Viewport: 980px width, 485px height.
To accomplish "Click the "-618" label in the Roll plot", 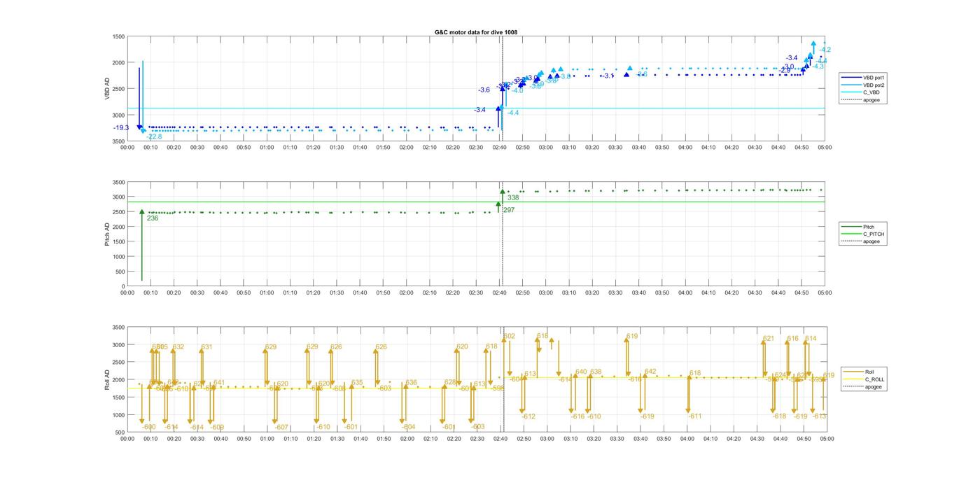I will click(779, 416).
